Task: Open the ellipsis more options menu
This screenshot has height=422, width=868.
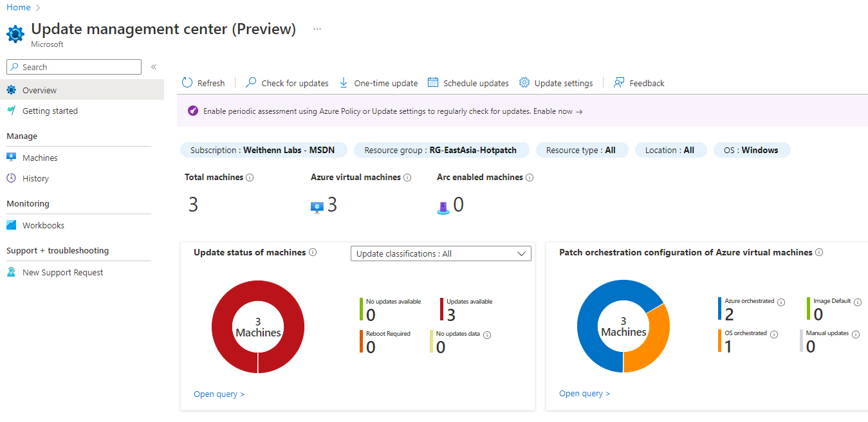Action: click(317, 29)
